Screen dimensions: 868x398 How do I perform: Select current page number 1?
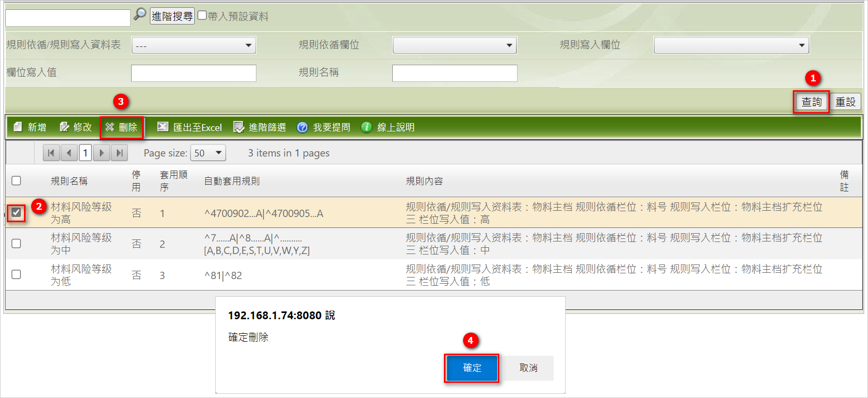[85, 153]
